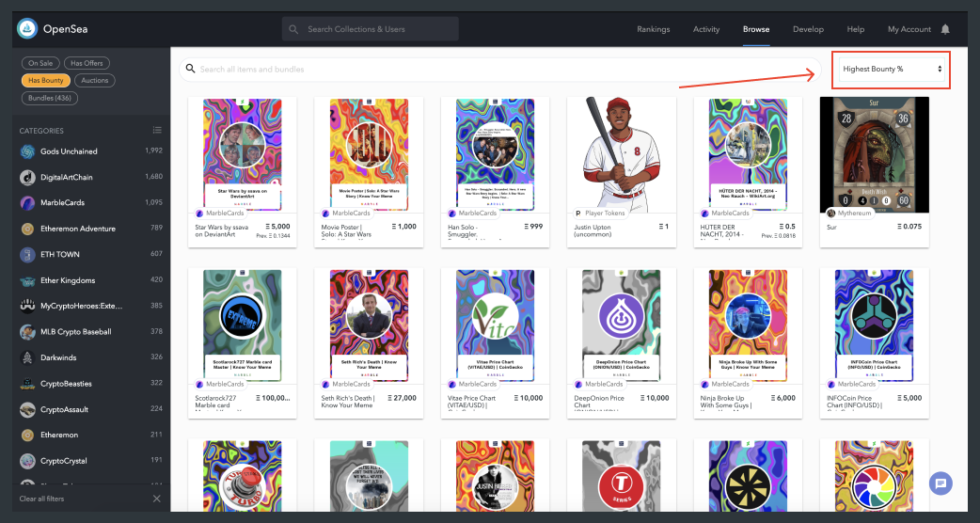Click the Gods Unchained category icon
This screenshot has width=980, height=523.
pyautogui.click(x=27, y=151)
